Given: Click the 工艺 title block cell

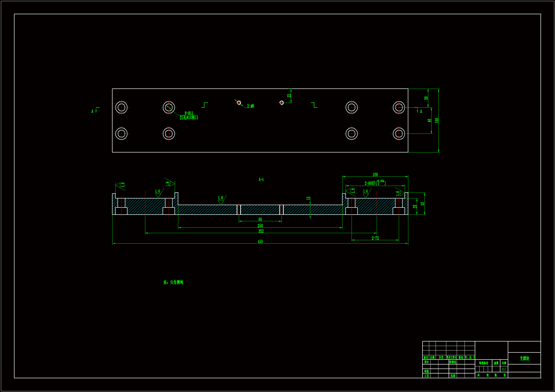Looking at the screenshot, I should pos(426,376).
